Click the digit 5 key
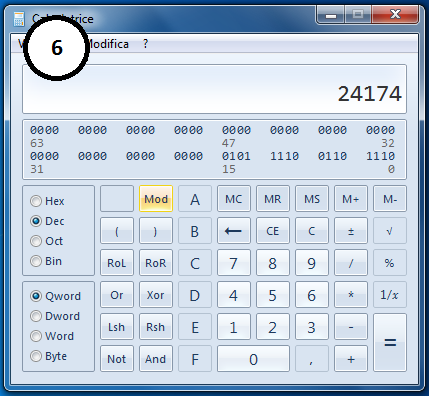This screenshot has height=396, width=429. click(273, 295)
